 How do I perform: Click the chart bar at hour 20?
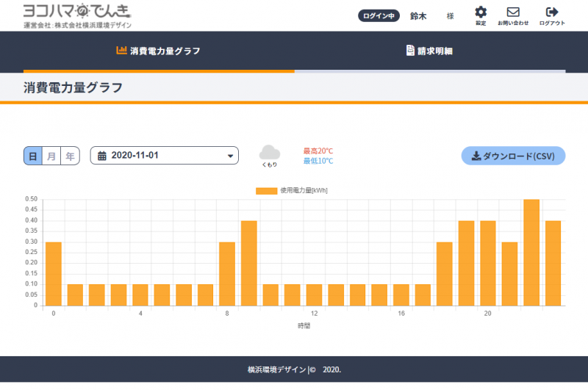[x=488, y=264]
